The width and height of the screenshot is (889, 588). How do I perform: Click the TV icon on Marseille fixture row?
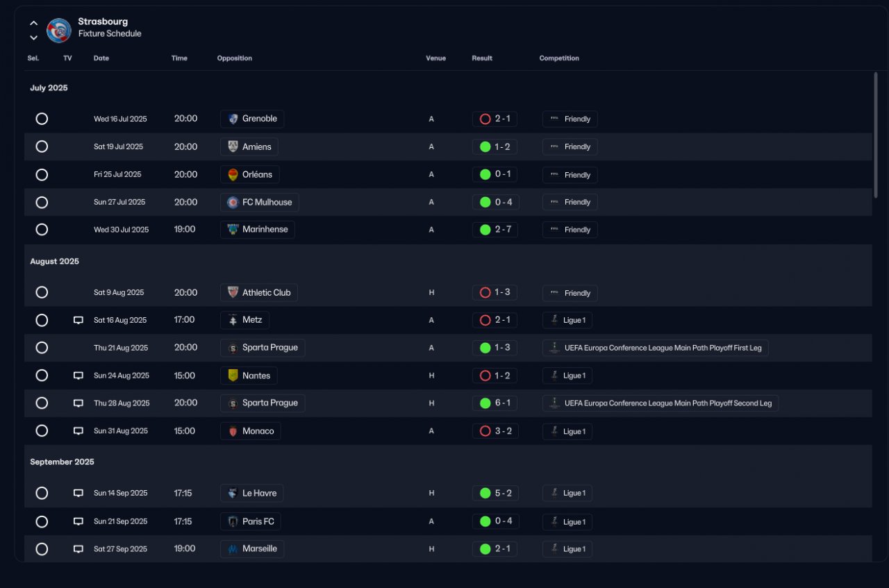(x=78, y=549)
